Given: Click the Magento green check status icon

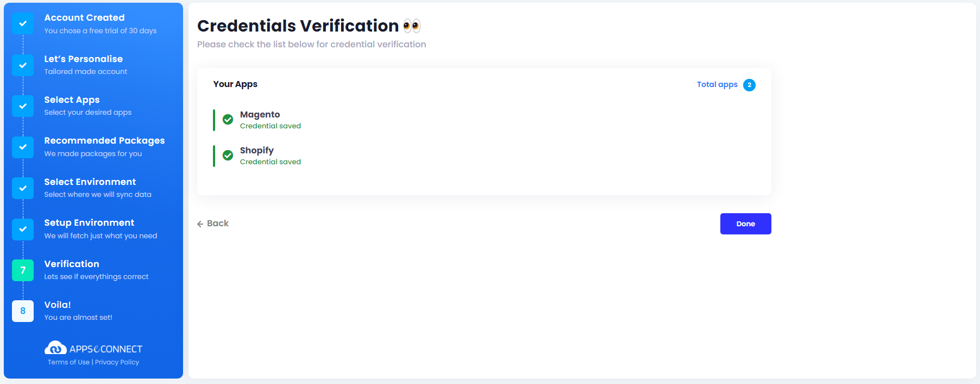Looking at the screenshot, I should (x=228, y=120).
